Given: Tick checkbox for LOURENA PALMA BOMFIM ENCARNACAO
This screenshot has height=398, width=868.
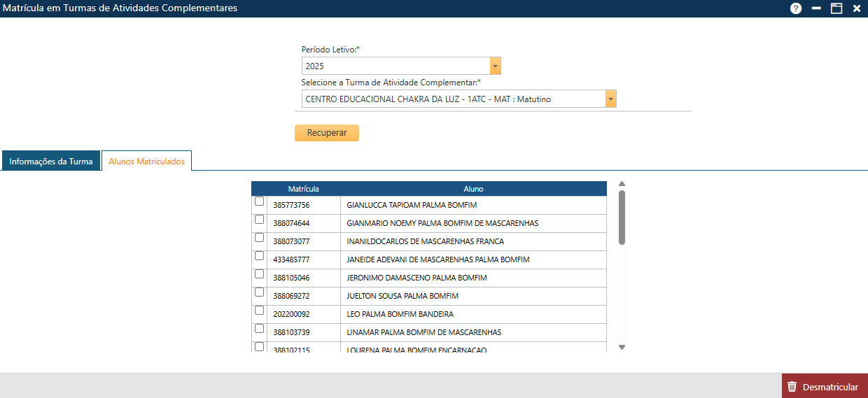Looking at the screenshot, I should click(260, 347).
